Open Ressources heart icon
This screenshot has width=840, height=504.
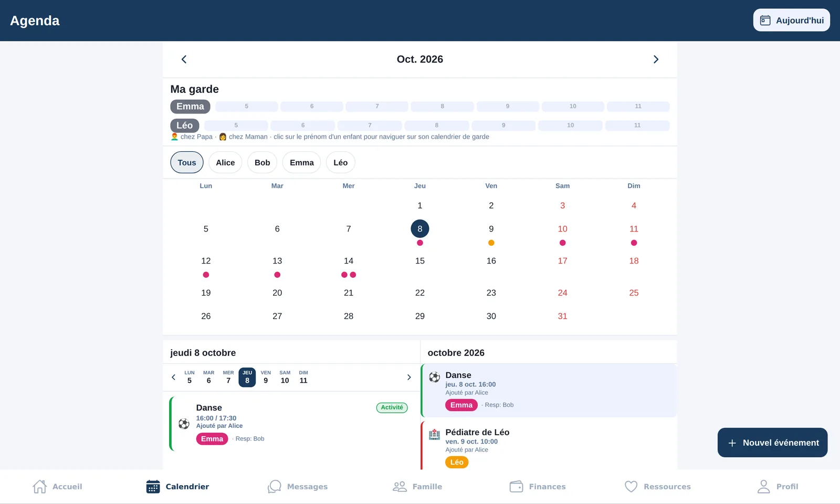click(631, 487)
